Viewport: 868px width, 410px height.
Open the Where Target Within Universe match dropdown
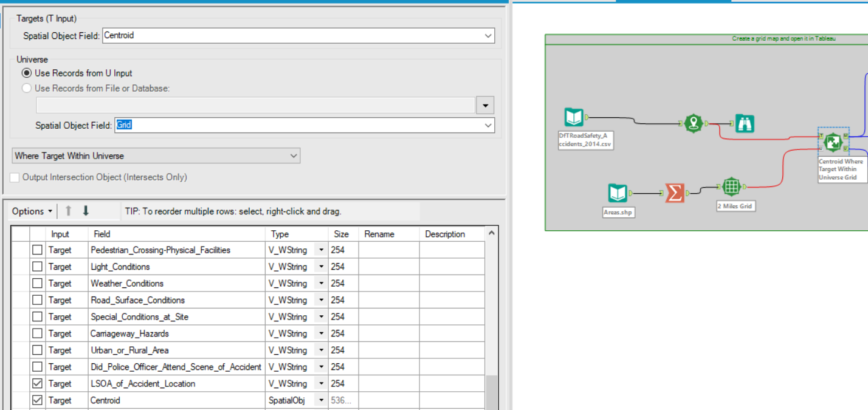pos(292,155)
